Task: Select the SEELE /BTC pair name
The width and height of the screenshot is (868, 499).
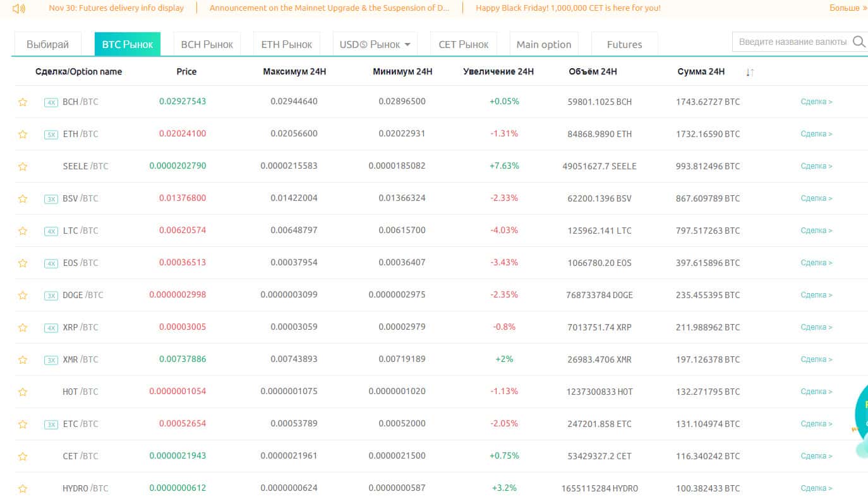Action: tap(85, 166)
